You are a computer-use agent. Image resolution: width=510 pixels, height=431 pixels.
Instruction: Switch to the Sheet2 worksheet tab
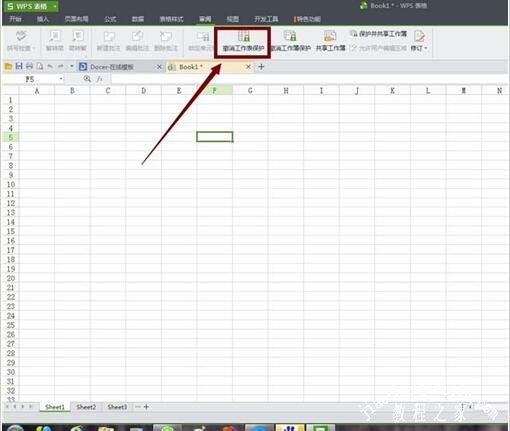[86, 407]
